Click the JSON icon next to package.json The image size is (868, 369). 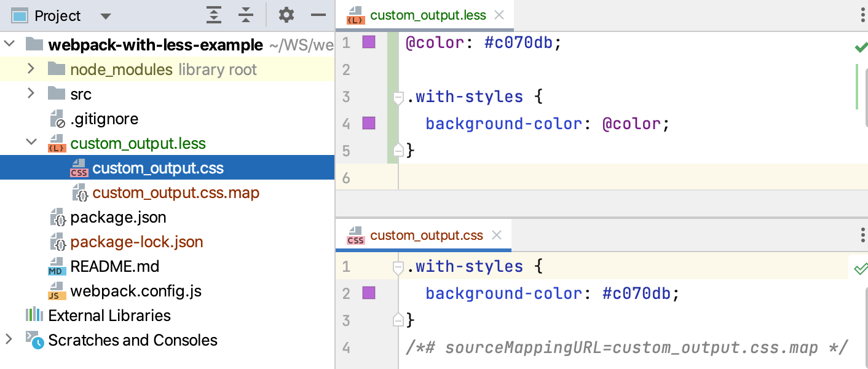tap(57, 217)
